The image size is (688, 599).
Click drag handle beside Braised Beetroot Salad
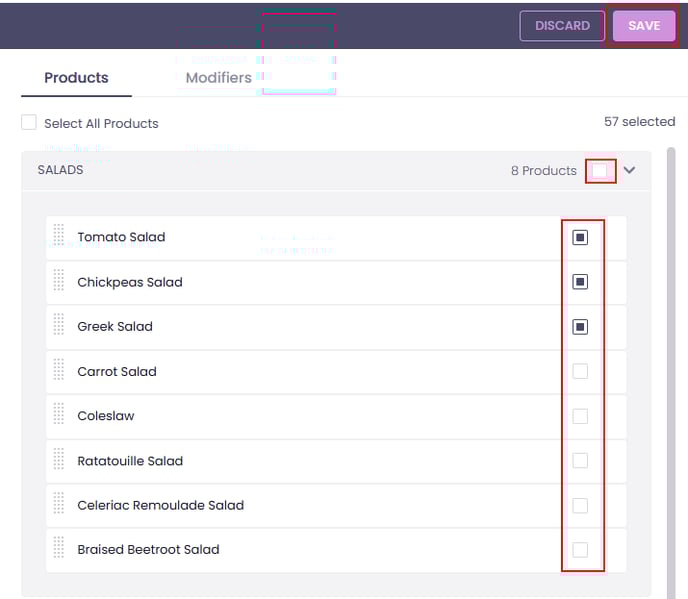tap(58, 549)
